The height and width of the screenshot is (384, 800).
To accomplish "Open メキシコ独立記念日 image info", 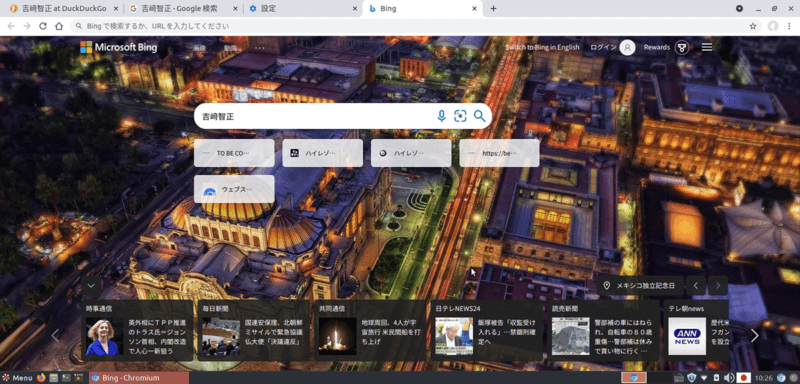I will [641, 286].
